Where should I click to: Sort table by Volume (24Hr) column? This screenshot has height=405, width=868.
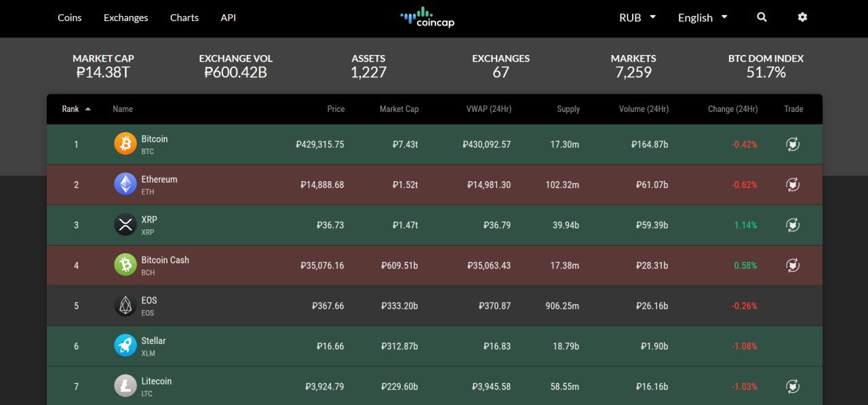click(644, 109)
